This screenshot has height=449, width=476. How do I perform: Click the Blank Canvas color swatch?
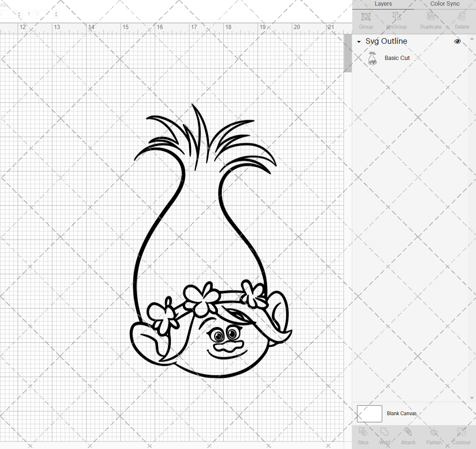click(x=369, y=414)
